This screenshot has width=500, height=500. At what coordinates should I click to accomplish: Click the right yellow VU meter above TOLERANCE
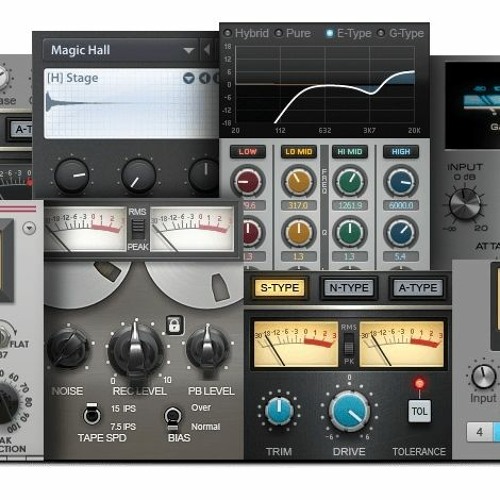402,344
